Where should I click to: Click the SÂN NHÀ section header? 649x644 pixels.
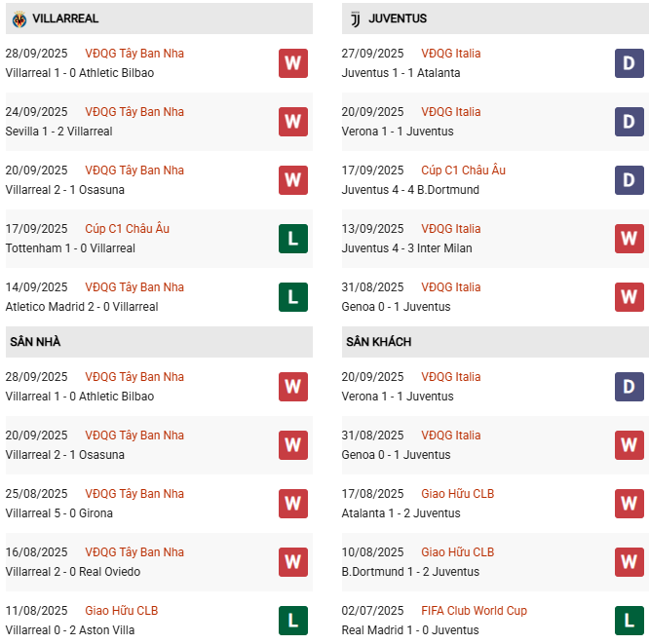[35, 342]
